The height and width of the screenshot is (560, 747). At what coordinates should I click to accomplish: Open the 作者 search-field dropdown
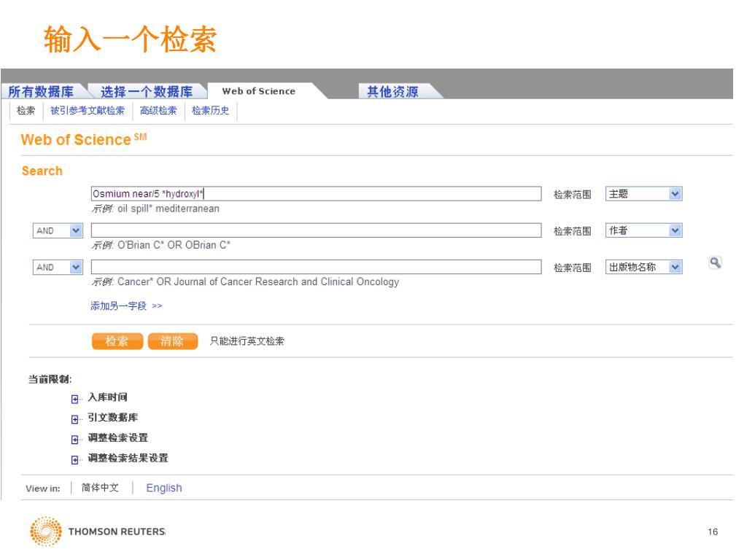643,230
